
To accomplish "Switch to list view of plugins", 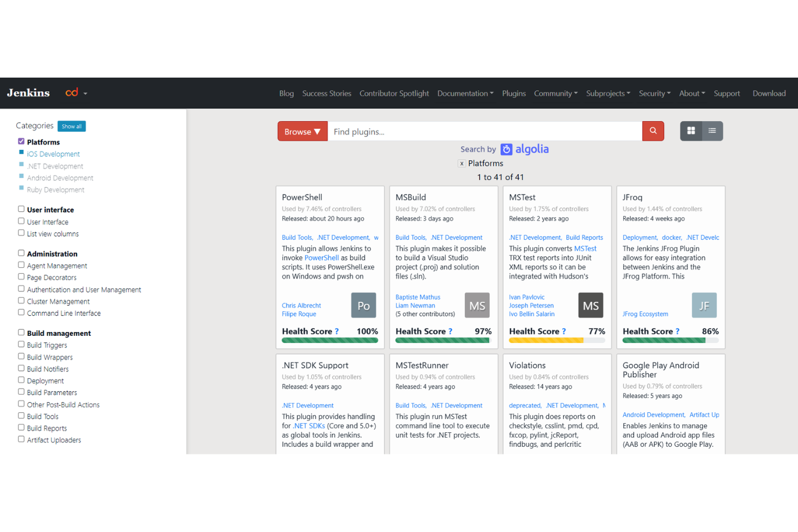I will (x=712, y=131).
